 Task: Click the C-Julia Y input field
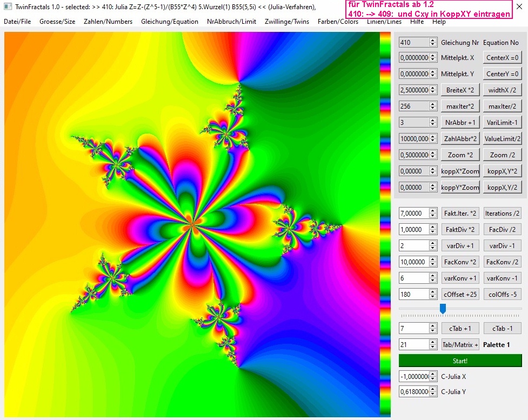[414, 392]
